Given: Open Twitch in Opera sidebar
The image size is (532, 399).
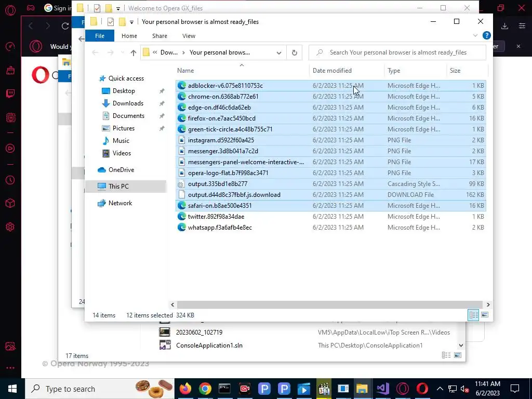Looking at the screenshot, I should (x=10, y=94).
